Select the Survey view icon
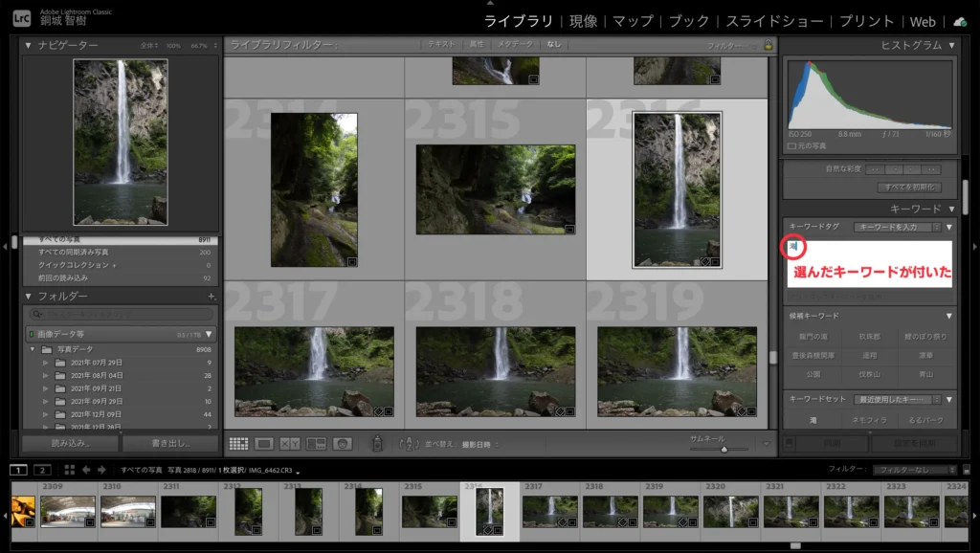The height and width of the screenshot is (553, 980). tap(315, 443)
